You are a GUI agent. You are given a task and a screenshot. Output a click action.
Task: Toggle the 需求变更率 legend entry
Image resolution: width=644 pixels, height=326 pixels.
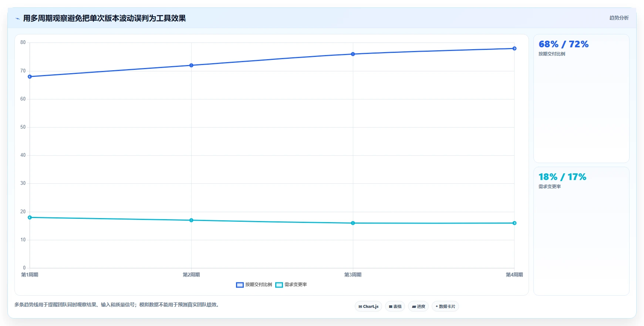[x=291, y=285]
